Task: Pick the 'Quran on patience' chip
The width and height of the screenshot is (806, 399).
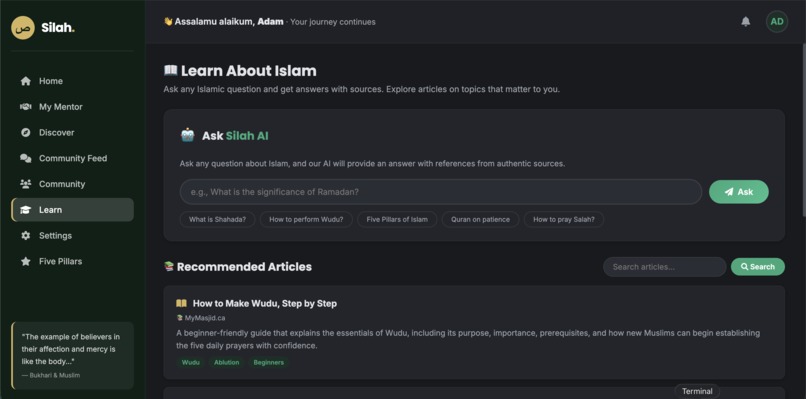Action: [x=481, y=219]
